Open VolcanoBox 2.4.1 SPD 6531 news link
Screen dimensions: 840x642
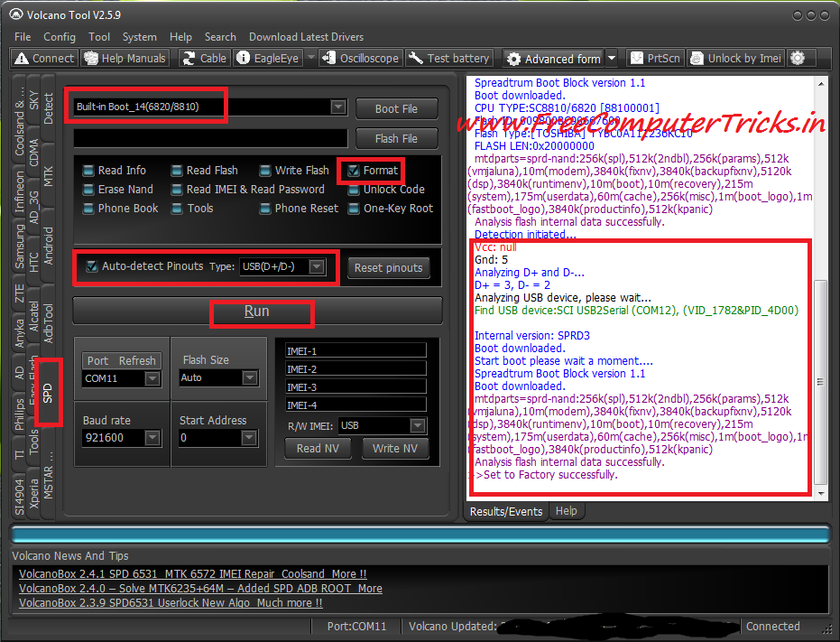click(193, 574)
